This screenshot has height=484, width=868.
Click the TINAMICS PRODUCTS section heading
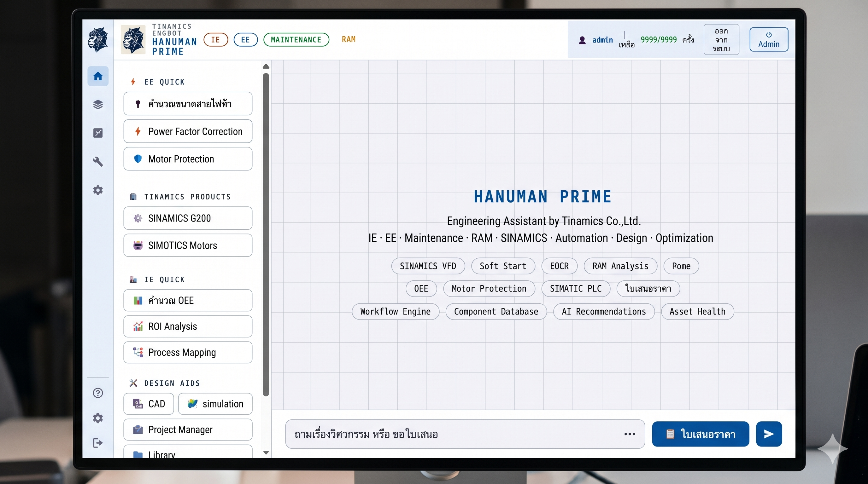187,197
